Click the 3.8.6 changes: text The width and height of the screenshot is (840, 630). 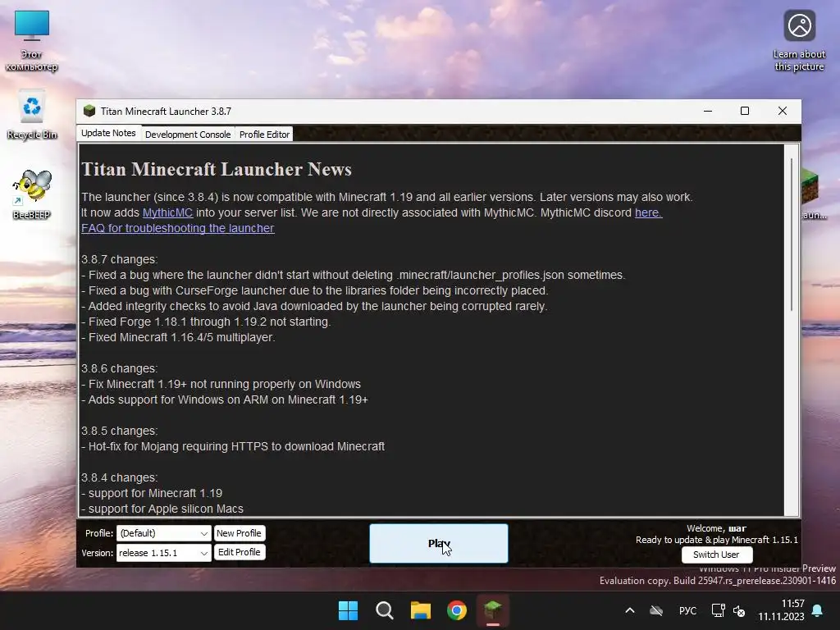pyautogui.click(x=120, y=368)
